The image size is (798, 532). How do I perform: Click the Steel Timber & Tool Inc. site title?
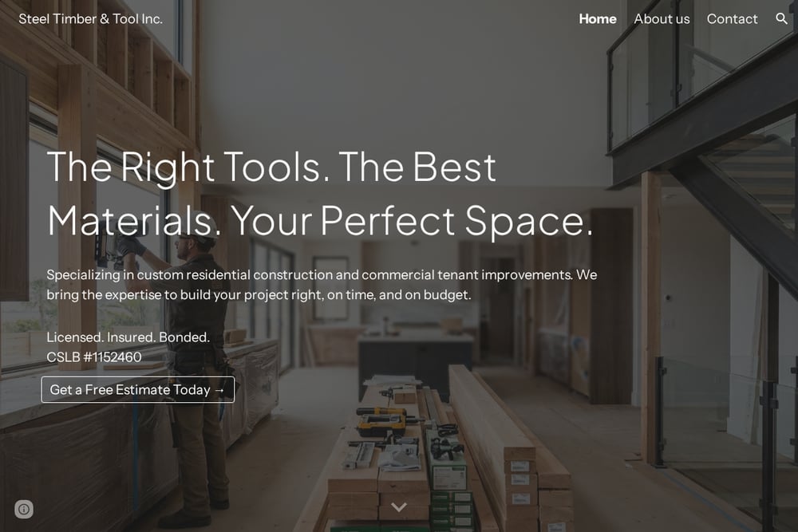point(91,19)
